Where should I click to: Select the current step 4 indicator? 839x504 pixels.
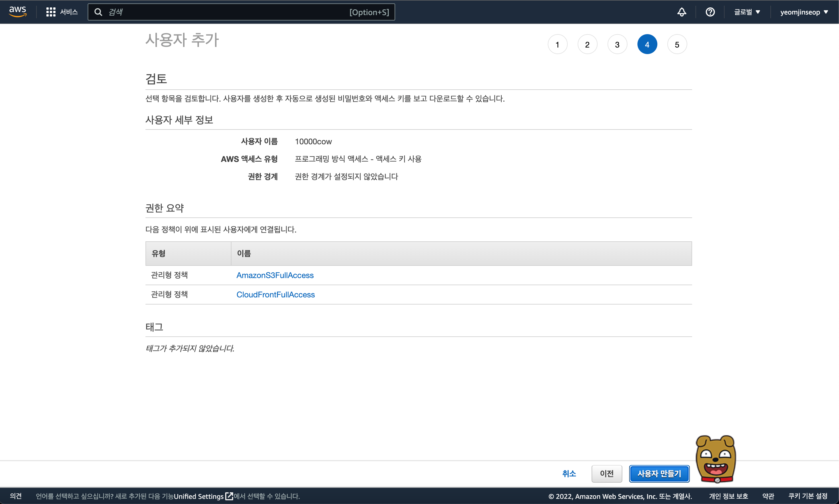coord(647,44)
